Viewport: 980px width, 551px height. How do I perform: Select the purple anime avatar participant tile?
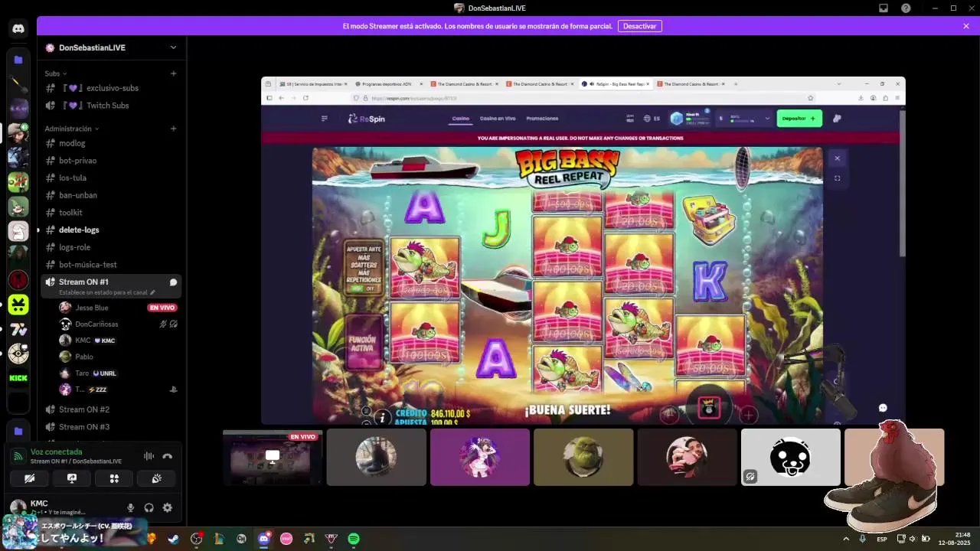[x=480, y=457]
